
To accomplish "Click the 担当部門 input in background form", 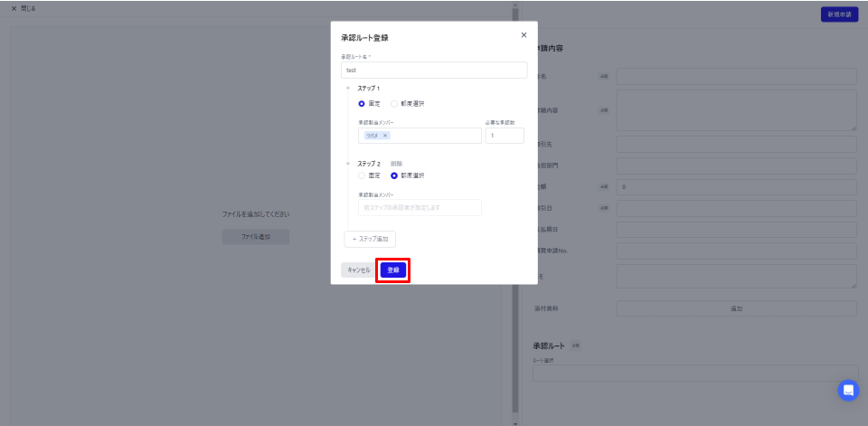I will 736,166.
